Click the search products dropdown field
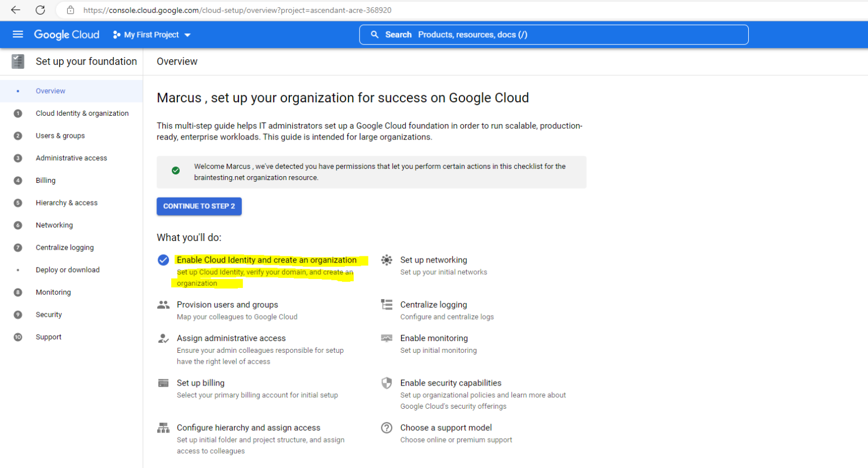This screenshot has height=468, width=868. [x=553, y=34]
